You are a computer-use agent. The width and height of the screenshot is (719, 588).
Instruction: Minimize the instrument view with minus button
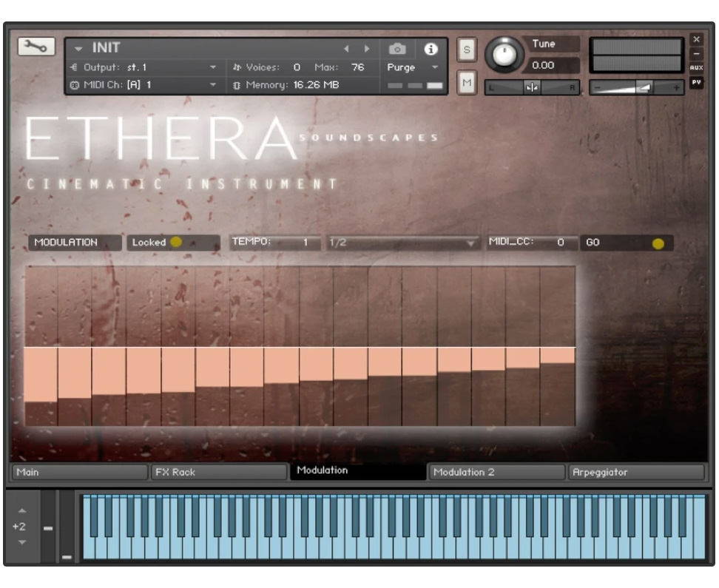point(696,54)
